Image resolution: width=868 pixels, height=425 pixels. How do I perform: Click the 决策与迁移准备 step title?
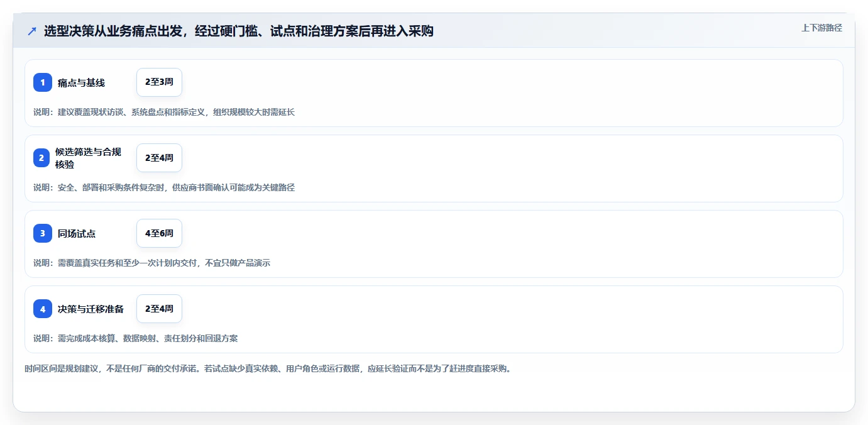(91, 309)
